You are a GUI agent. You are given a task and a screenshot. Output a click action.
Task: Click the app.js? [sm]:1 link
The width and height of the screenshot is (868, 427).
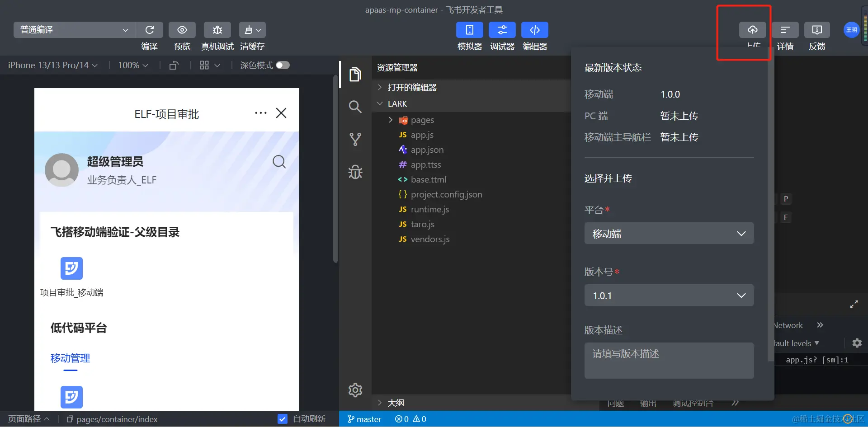pos(817,360)
